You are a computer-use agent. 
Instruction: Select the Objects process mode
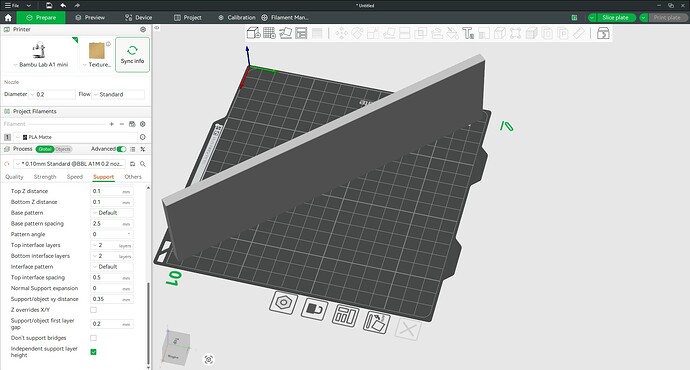click(x=63, y=149)
